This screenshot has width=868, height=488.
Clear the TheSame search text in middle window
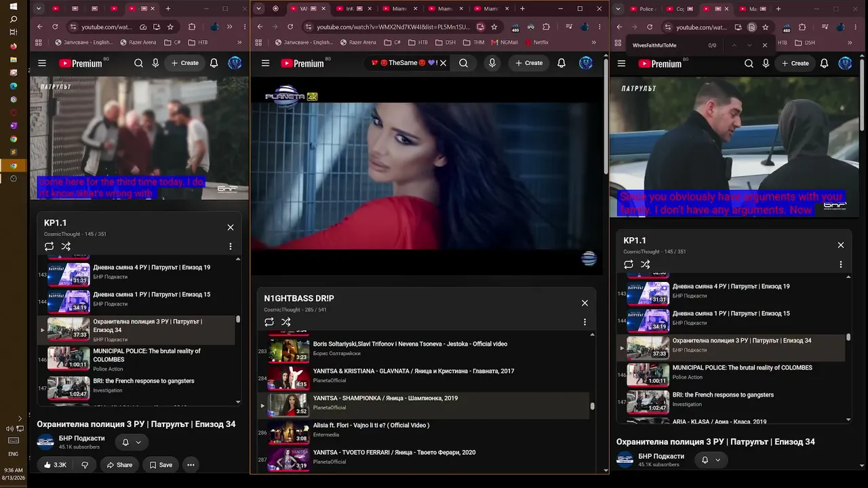coord(443,63)
